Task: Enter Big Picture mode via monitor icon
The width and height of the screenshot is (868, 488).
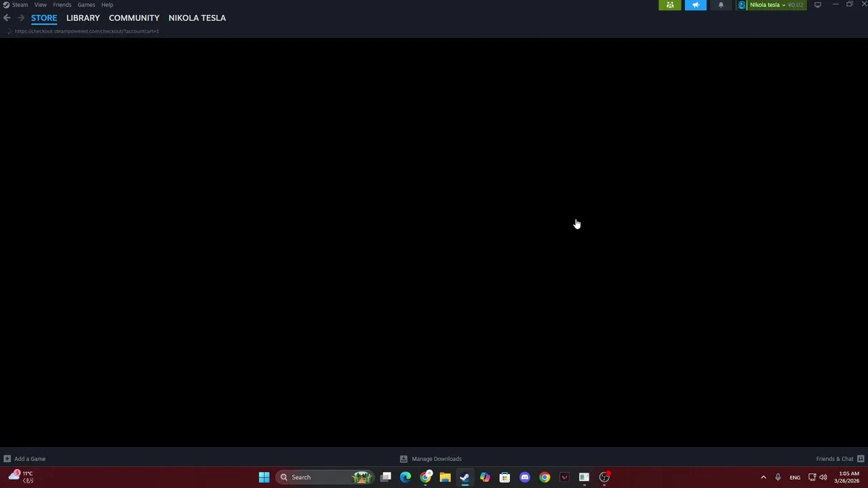Action: click(818, 5)
